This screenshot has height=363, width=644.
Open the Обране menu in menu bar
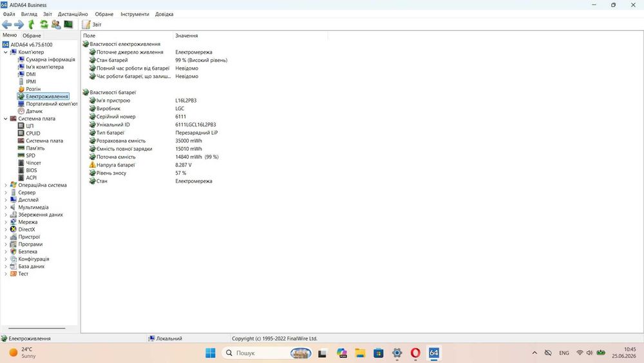click(x=104, y=14)
